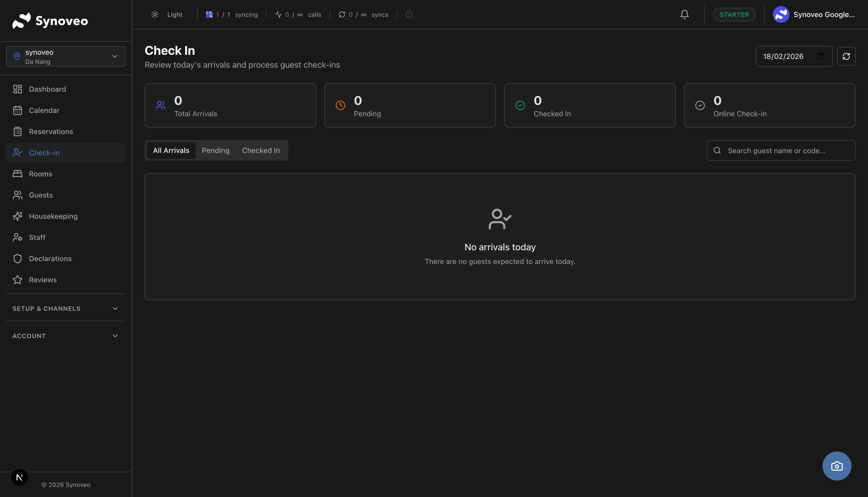Click the Synoveo logo in sidebar
This screenshot has height=497, width=868.
tap(50, 21)
